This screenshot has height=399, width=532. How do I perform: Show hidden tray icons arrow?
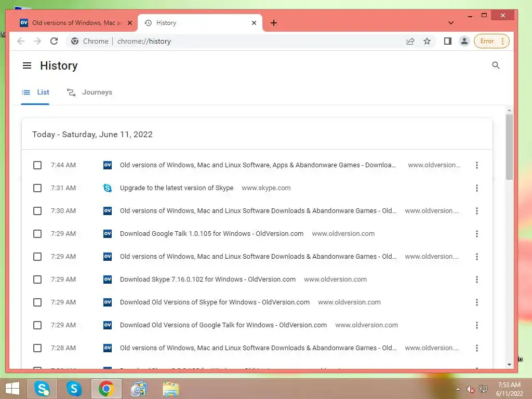point(458,389)
